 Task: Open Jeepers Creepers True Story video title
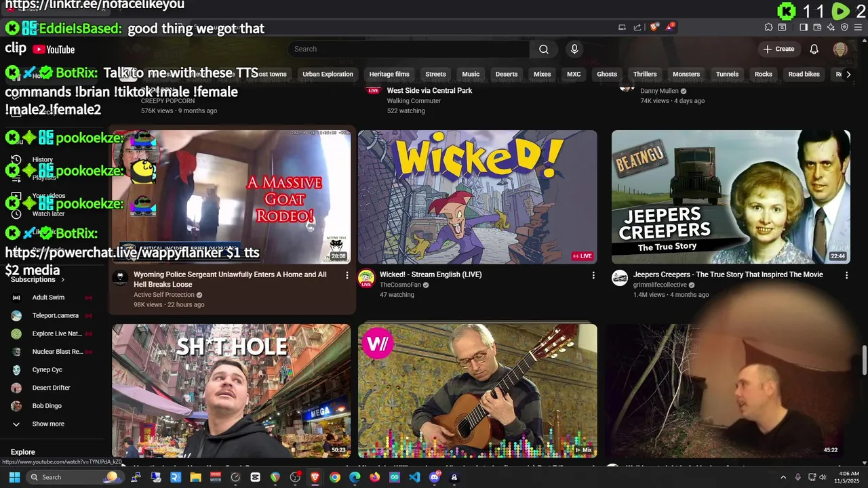[x=728, y=274]
